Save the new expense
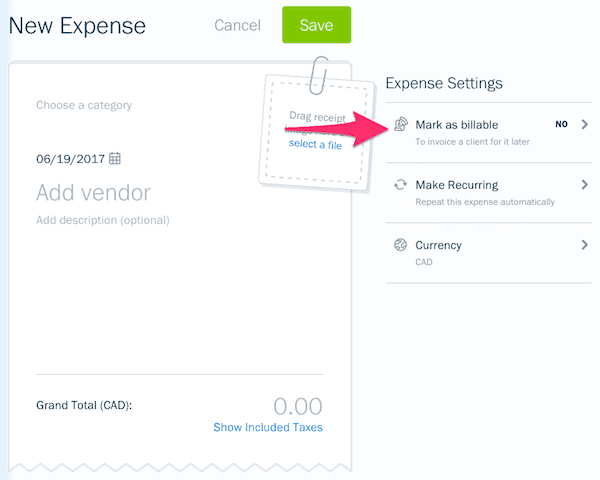Screen dimensions: 600x480 pos(316,25)
